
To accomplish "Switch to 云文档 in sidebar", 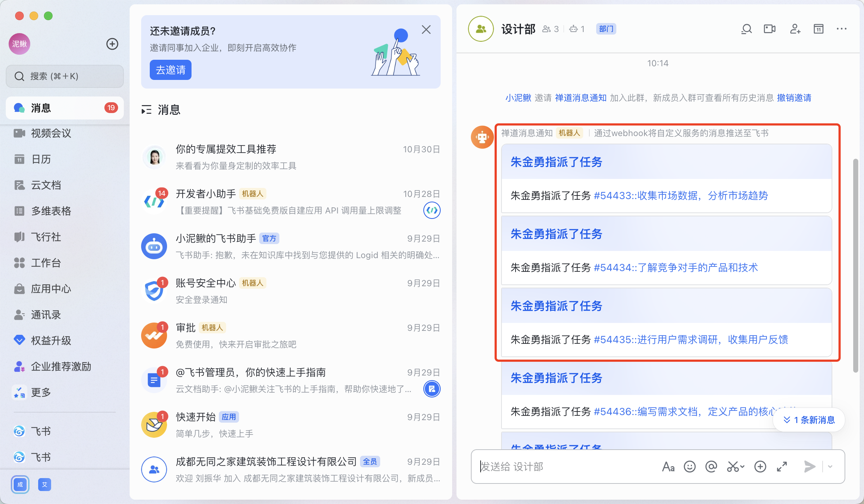I will pyautogui.click(x=46, y=185).
